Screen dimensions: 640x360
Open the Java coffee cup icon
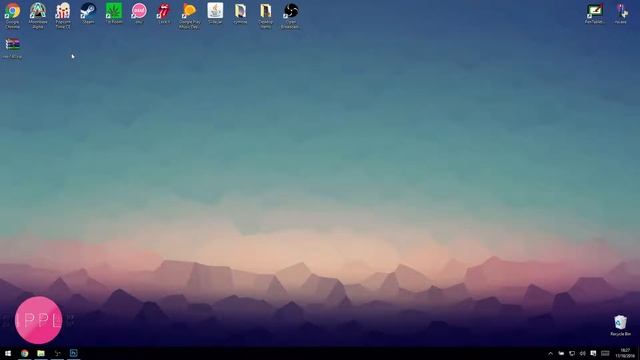215,13
